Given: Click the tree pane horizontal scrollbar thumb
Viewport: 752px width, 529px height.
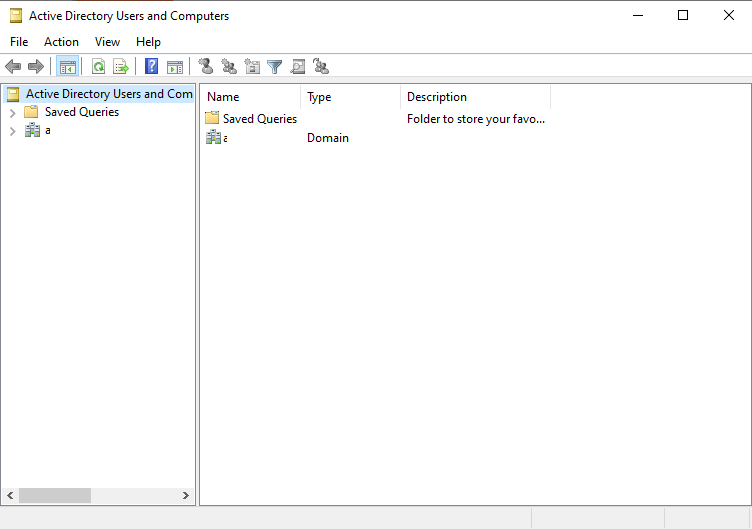Looking at the screenshot, I should click(x=55, y=495).
